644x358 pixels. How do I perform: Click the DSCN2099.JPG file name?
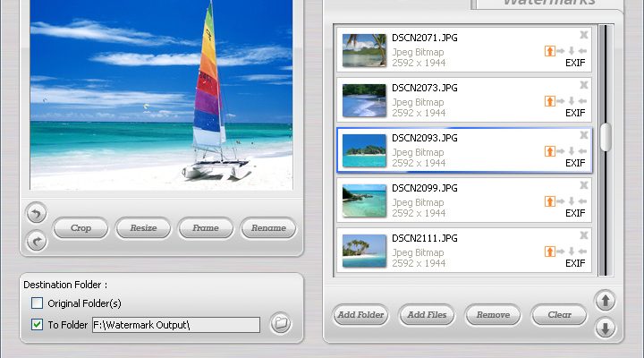point(425,188)
